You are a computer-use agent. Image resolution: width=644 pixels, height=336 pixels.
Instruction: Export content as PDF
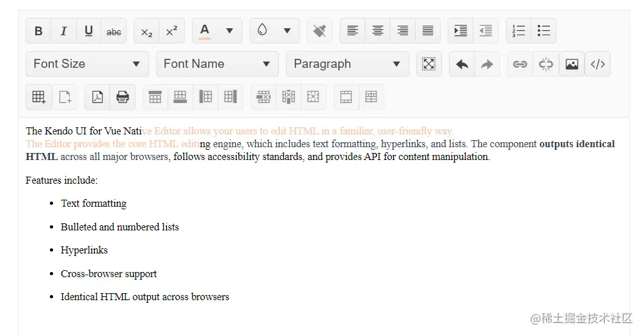97,97
